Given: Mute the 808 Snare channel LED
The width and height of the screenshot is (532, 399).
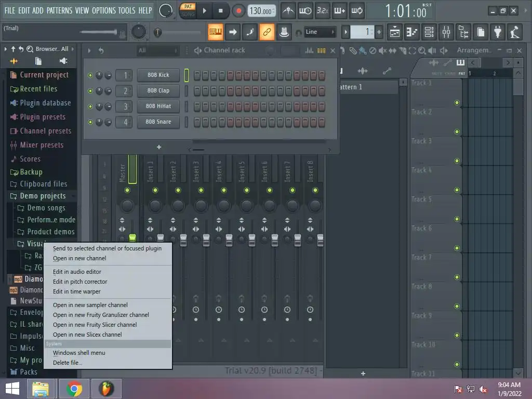Looking at the screenshot, I should (x=90, y=122).
